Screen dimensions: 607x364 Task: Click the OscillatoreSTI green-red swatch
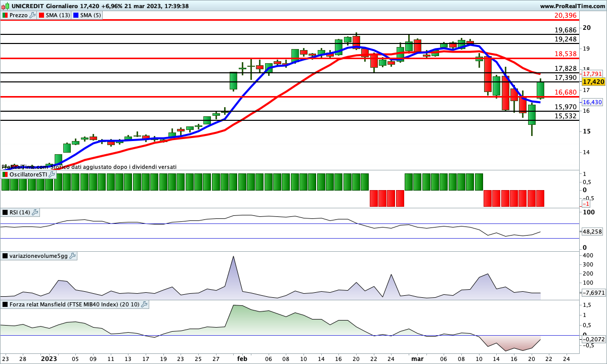(x=5, y=174)
